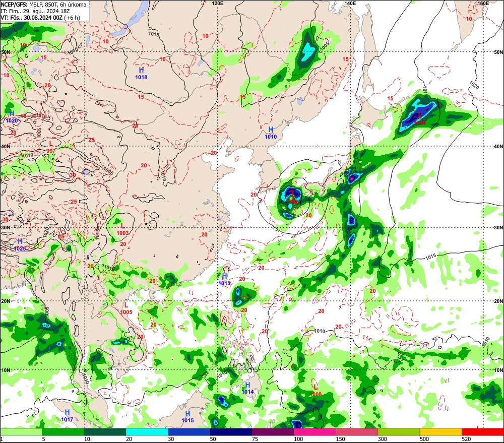Click the 160E longitude label

(483, 3)
